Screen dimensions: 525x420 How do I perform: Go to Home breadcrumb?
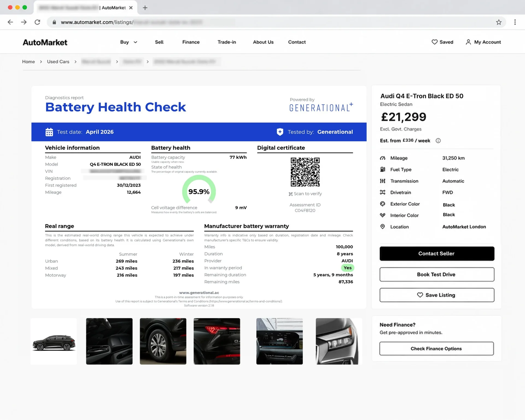click(28, 62)
